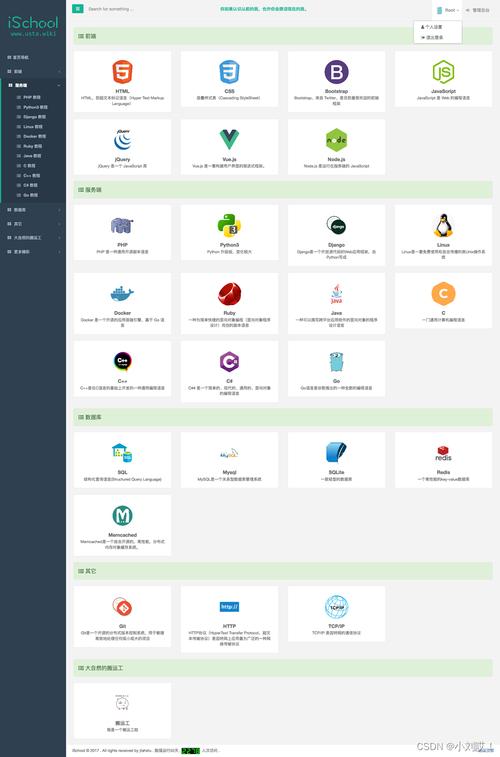Open Python3 教程 in sidebar
This screenshot has height=757, width=500.
tap(33, 107)
